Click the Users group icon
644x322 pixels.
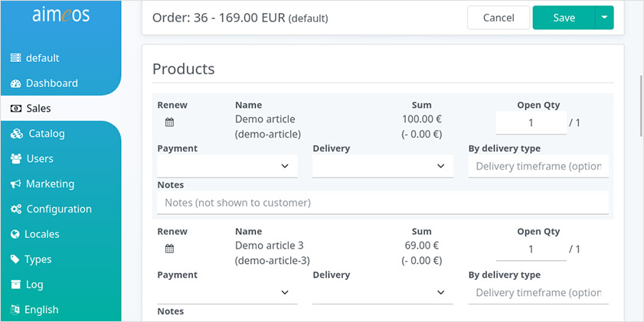[16, 159]
